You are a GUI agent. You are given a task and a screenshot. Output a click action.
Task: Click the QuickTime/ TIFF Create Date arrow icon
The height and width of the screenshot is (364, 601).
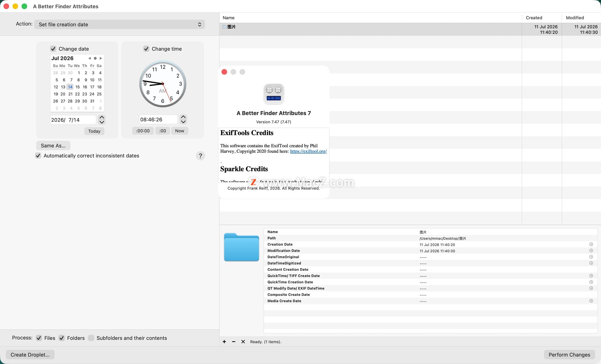pos(591,276)
